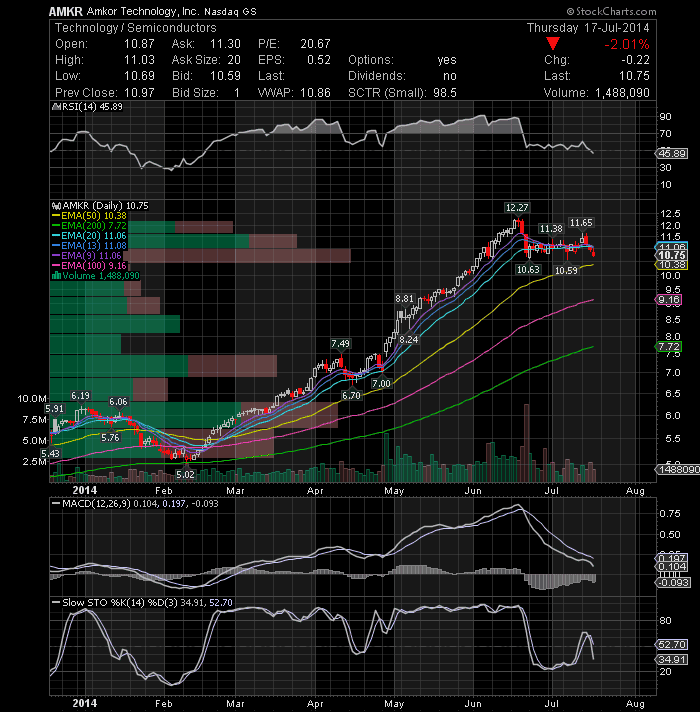Click the 8.81 price label

pos(404,299)
